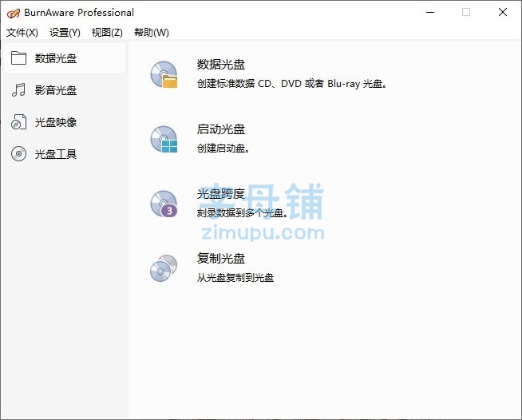Click the music note icon beside 影音光盘
Viewport: 522px width, 420px height.
pos(18,90)
